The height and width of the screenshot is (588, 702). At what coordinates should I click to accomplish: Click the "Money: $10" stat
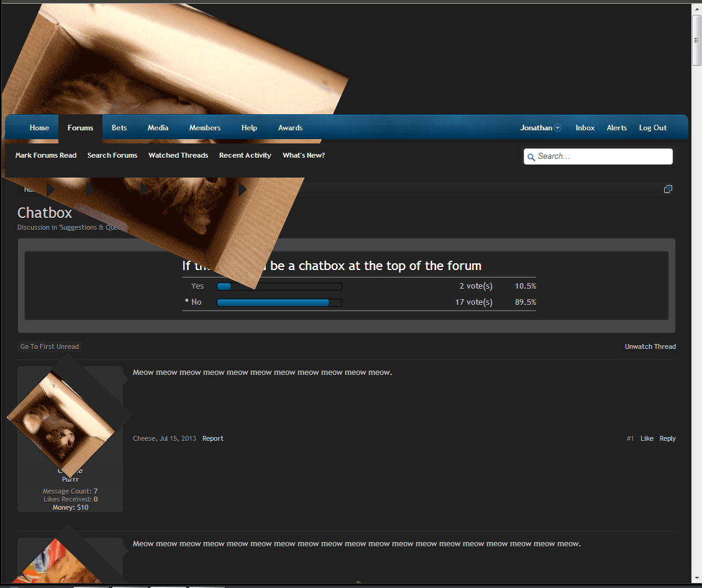[x=70, y=507]
